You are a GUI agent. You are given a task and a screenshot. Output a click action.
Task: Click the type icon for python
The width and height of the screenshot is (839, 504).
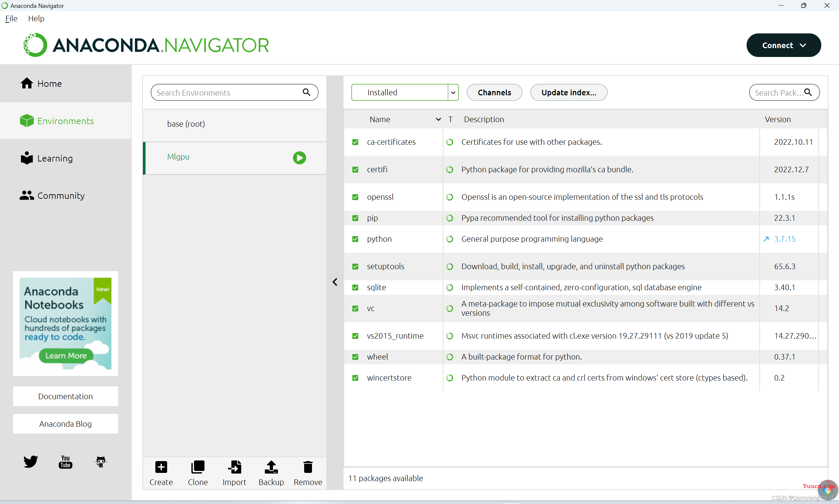click(450, 239)
